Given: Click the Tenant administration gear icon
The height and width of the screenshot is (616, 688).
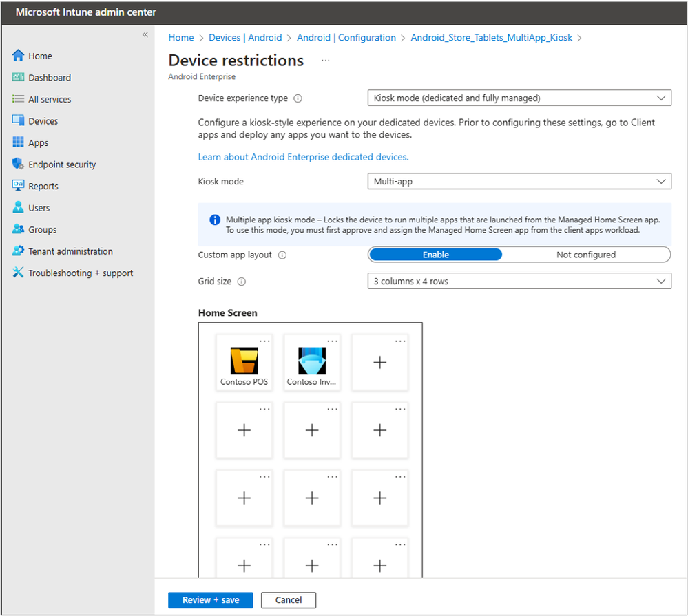Looking at the screenshot, I should pyautogui.click(x=18, y=251).
